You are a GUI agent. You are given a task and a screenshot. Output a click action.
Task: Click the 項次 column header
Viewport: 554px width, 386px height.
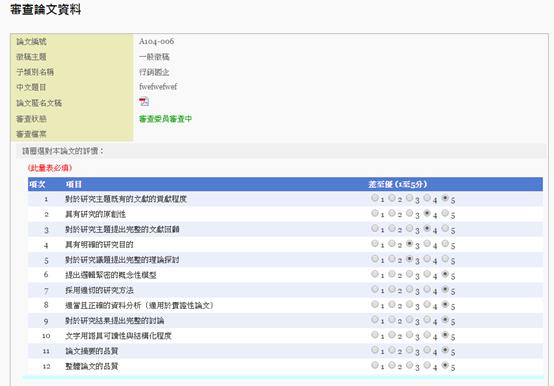pos(37,184)
